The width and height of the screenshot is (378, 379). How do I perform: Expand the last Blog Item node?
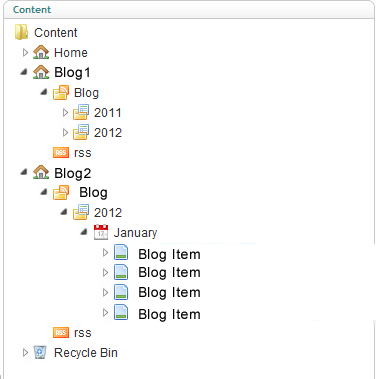click(105, 313)
